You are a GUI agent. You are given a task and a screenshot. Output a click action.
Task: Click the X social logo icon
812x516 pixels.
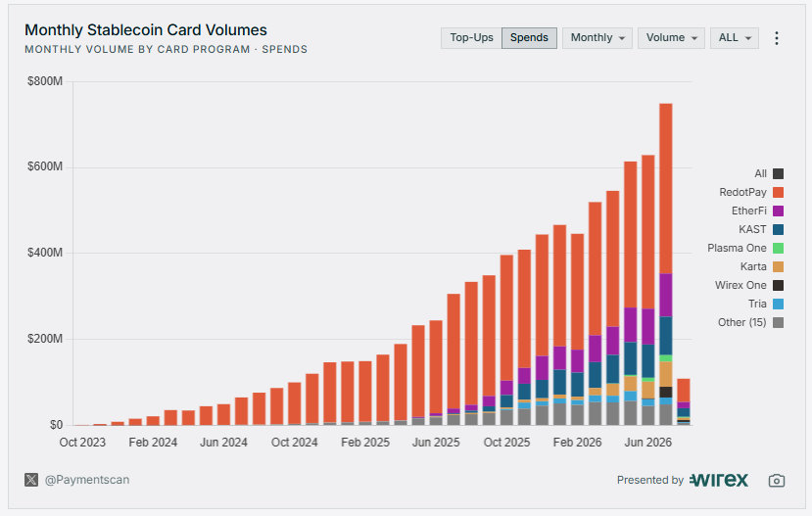coord(31,480)
